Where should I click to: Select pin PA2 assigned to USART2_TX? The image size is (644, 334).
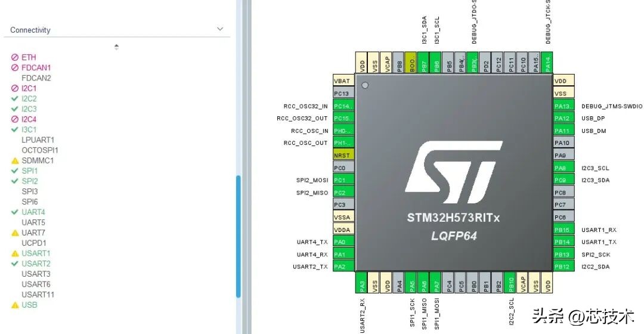click(x=343, y=266)
